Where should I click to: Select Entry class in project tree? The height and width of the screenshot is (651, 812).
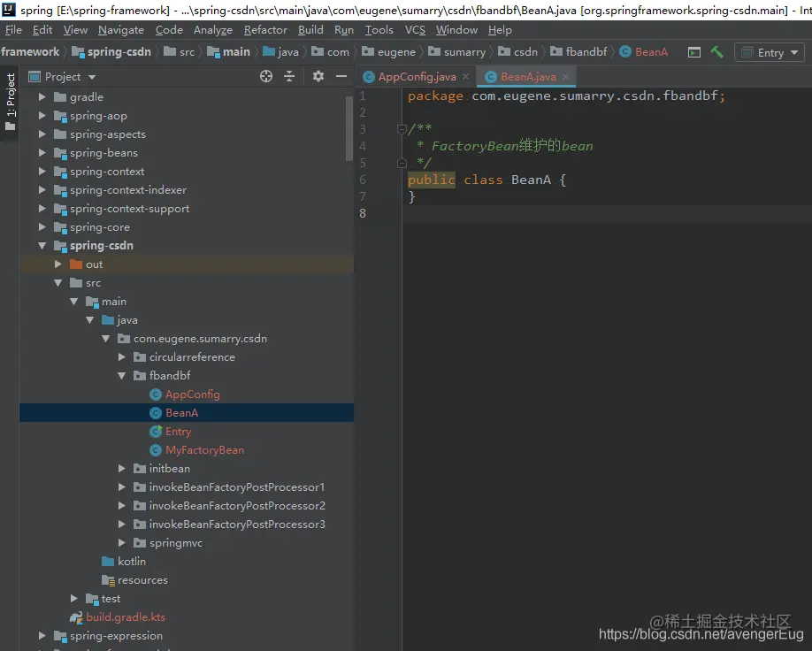click(178, 432)
